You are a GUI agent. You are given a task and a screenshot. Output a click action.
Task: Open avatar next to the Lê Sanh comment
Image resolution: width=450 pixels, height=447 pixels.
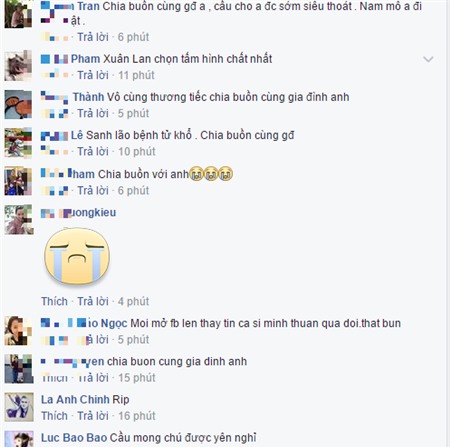[x=18, y=143]
